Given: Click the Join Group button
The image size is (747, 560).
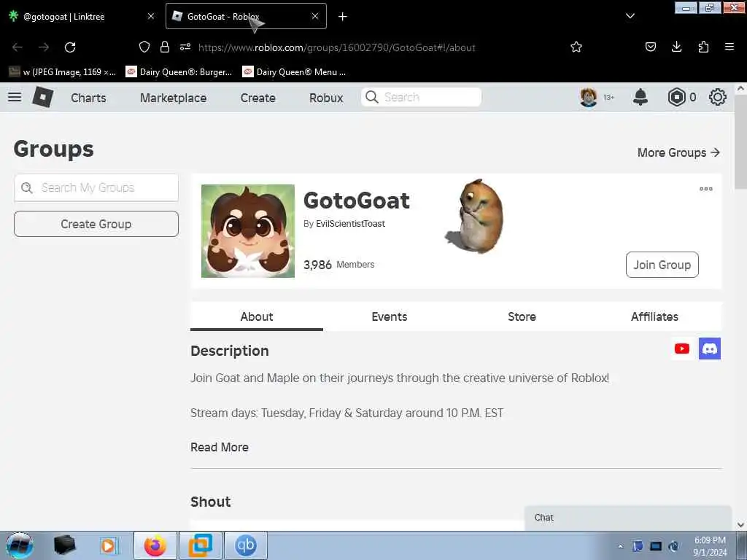Looking at the screenshot, I should [662, 265].
